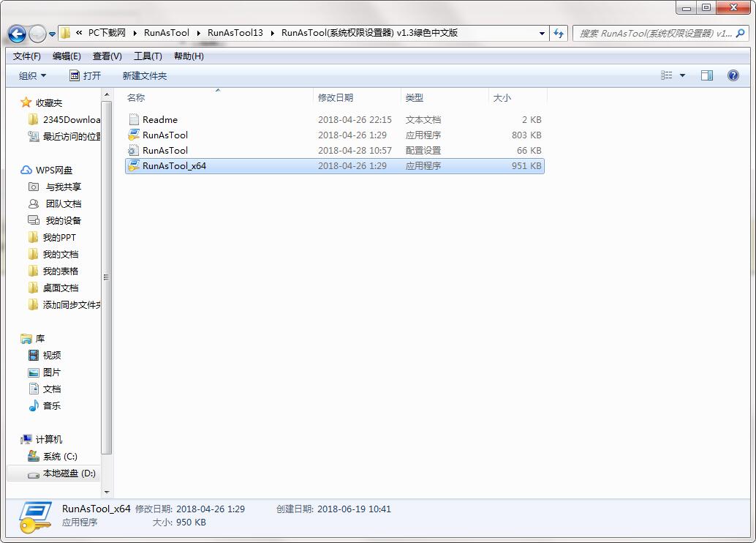Toggle the preview pane icon
Viewport: 756px width, 543px height.
[x=707, y=75]
